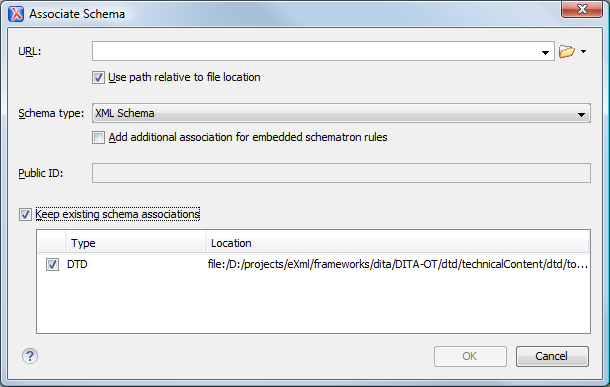Click the folder browse icon beside URL
This screenshot has height=387, width=610.
coord(566,51)
